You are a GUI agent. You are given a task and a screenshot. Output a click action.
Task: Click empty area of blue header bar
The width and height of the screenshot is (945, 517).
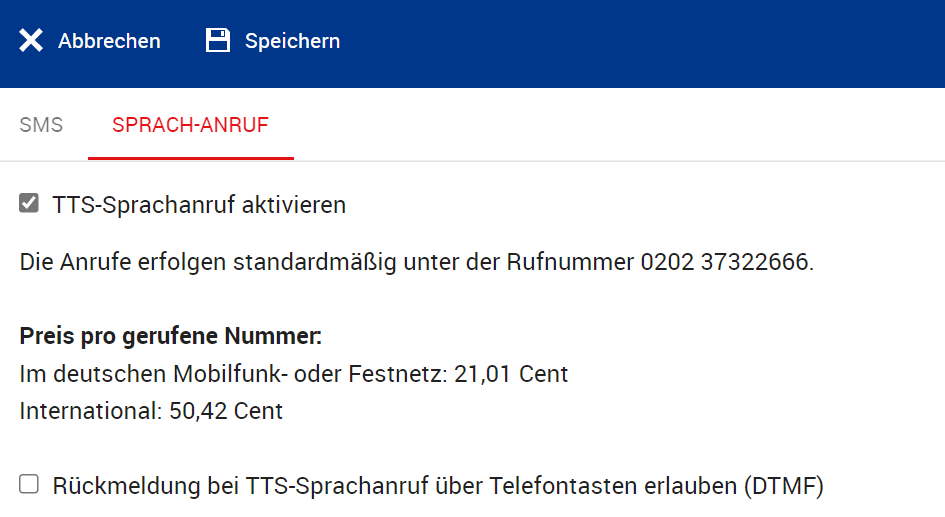(639, 42)
